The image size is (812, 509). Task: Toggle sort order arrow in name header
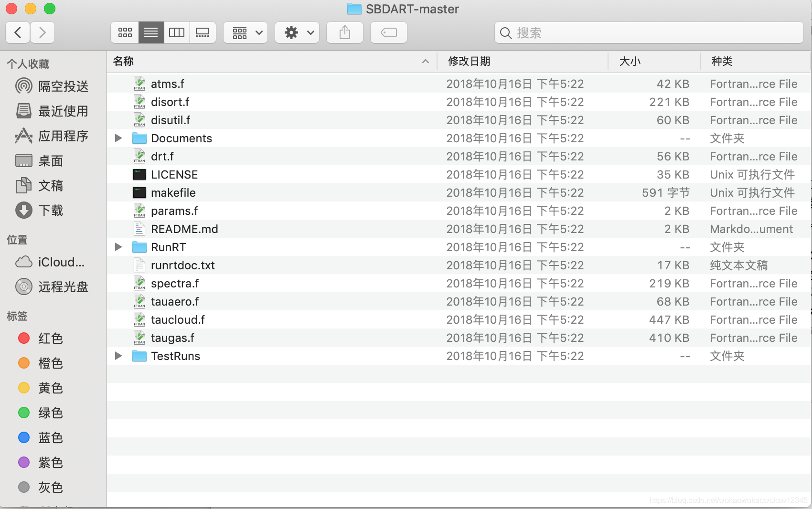click(x=426, y=62)
